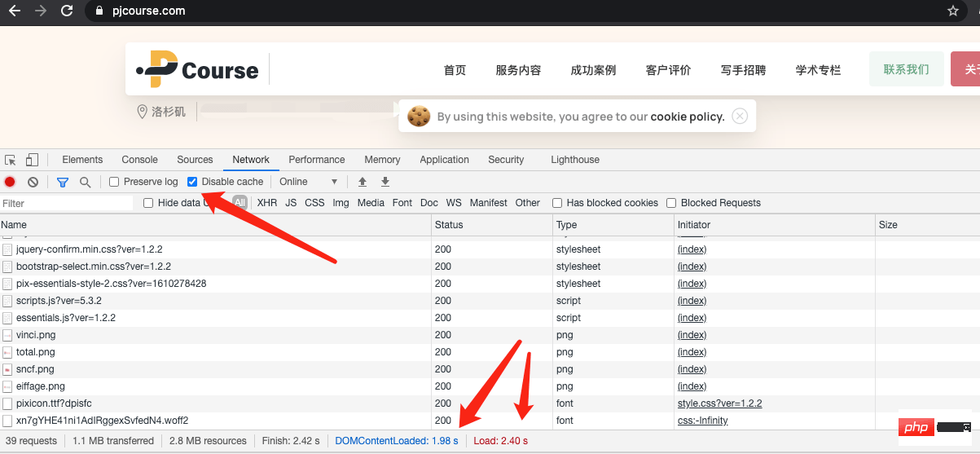
Task: Check the Has blocked cookies box
Action: tap(557, 203)
